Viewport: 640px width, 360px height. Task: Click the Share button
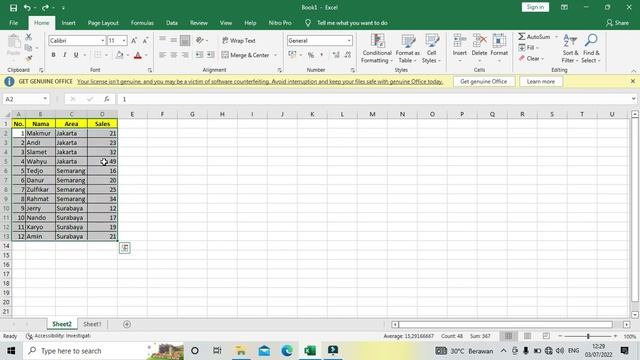pyautogui.click(x=618, y=23)
